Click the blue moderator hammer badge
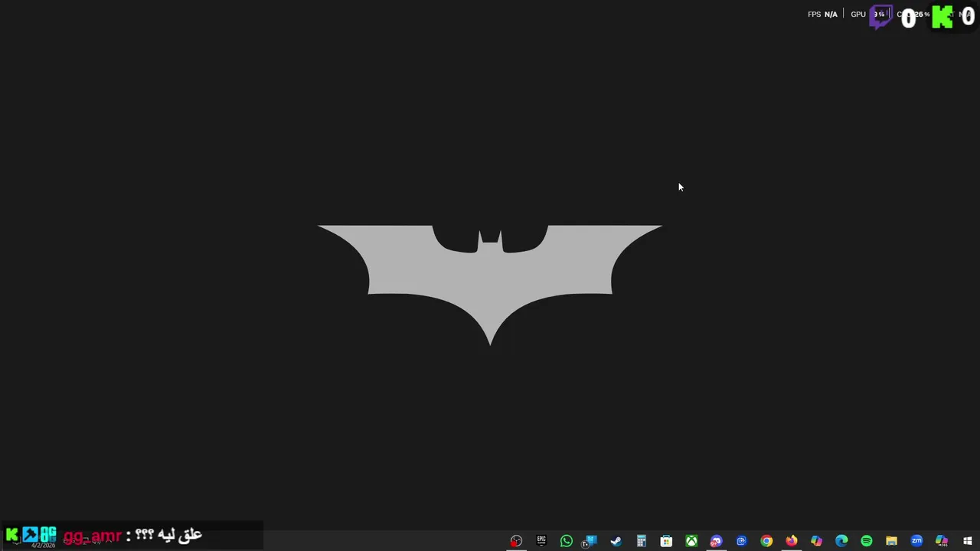Image resolution: width=980 pixels, height=551 pixels. (30, 534)
